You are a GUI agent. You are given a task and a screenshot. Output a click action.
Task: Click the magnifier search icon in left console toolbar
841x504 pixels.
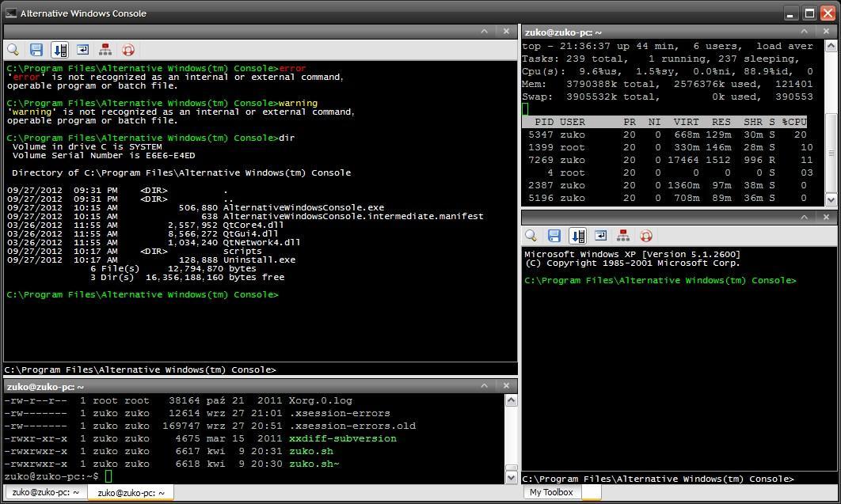pyautogui.click(x=13, y=50)
